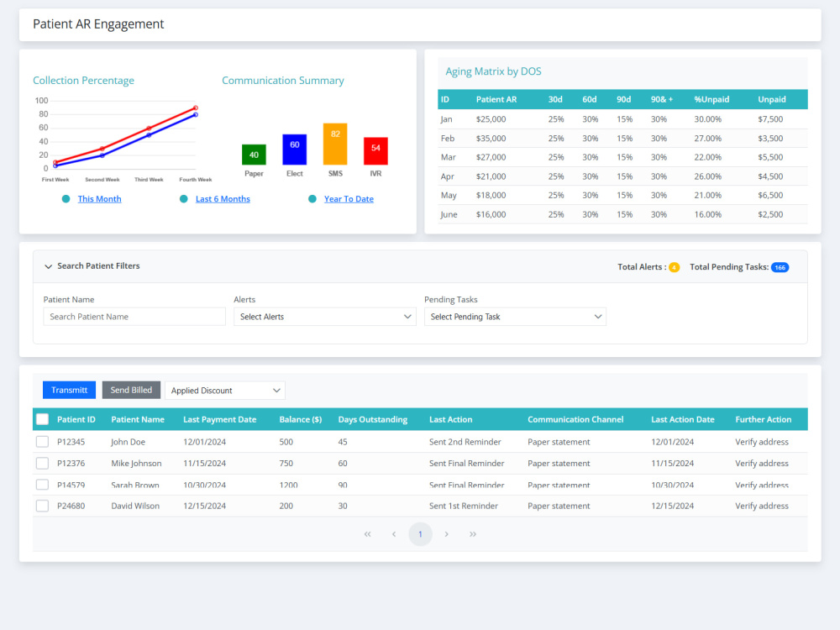Screen dimensions: 840x630
Task: Open the Year To Date link
Action: tap(349, 199)
